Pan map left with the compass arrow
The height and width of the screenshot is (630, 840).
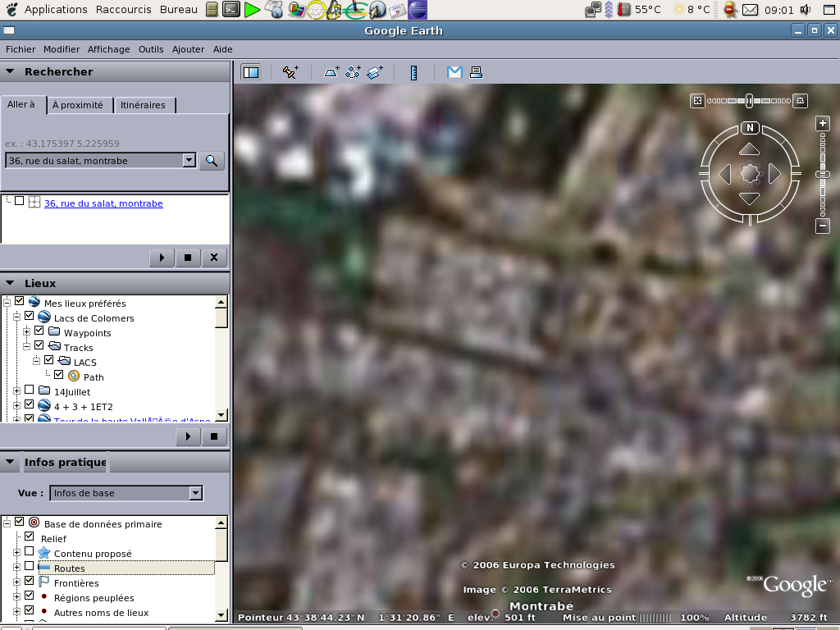[724, 174]
